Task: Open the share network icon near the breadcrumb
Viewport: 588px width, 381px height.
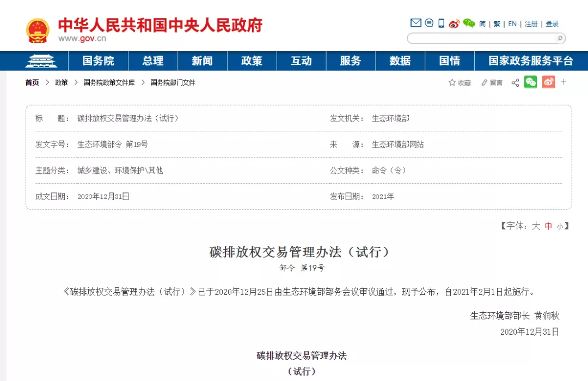Action: [515, 83]
